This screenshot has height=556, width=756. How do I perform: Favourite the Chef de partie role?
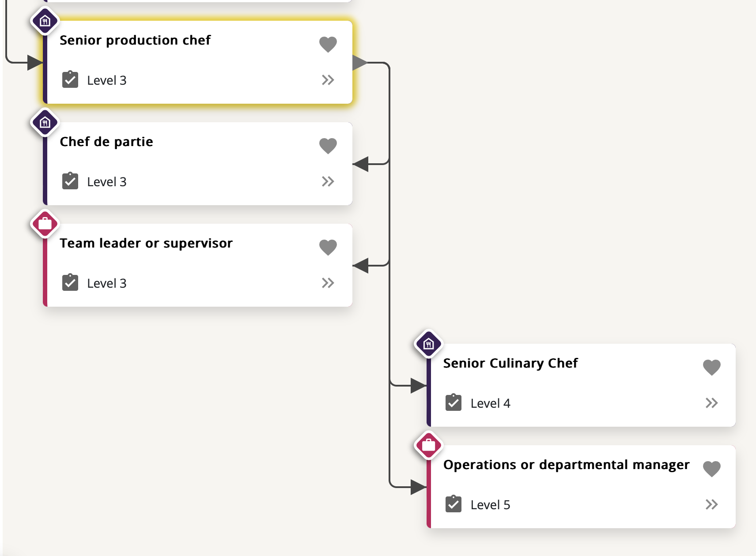[x=328, y=146]
